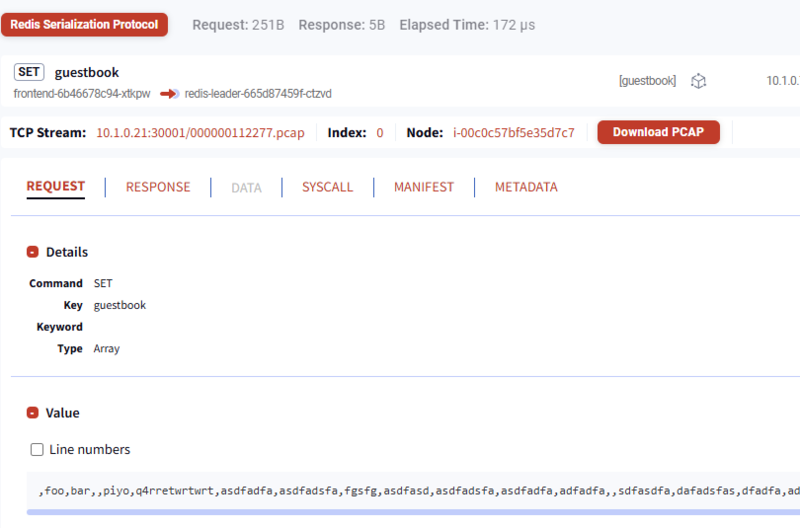
Task: Open the MANIFEST tab
Action: [x=424, y=187]
